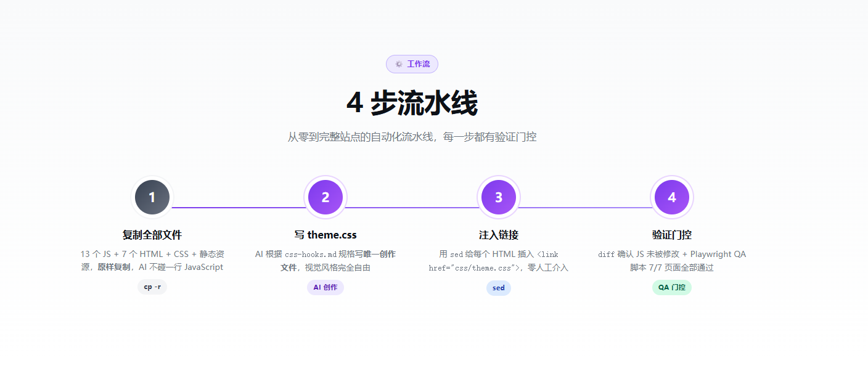Click the 注入链接 step title
The image size is (868, 371).
click(499, 235)
